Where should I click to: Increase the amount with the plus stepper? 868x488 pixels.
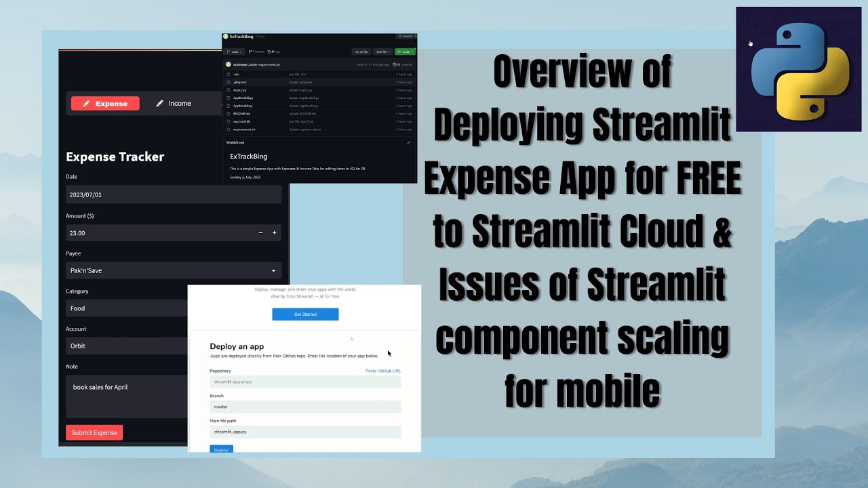pyautogui.click(x=275, y=232)
